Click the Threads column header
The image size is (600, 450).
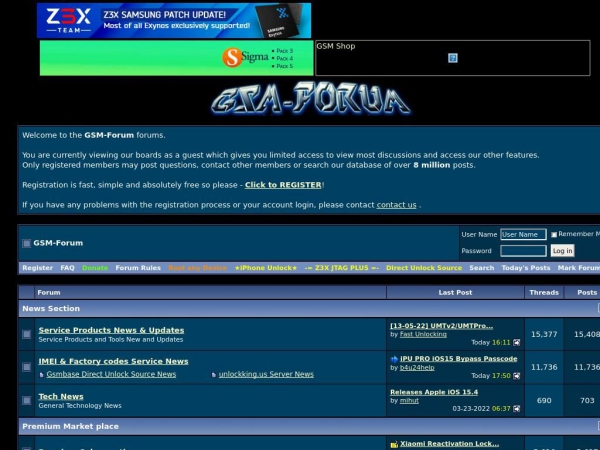click(x=544, y=292)
